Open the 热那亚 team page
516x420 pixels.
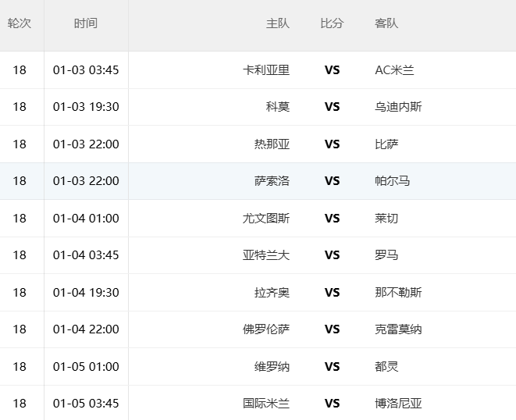pos(272,144)
